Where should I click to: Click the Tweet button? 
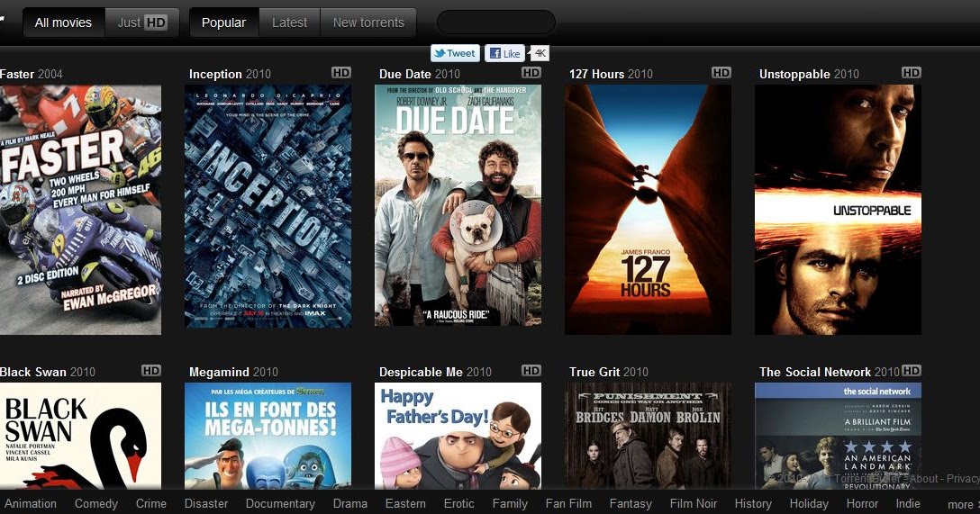click(454, 53)
